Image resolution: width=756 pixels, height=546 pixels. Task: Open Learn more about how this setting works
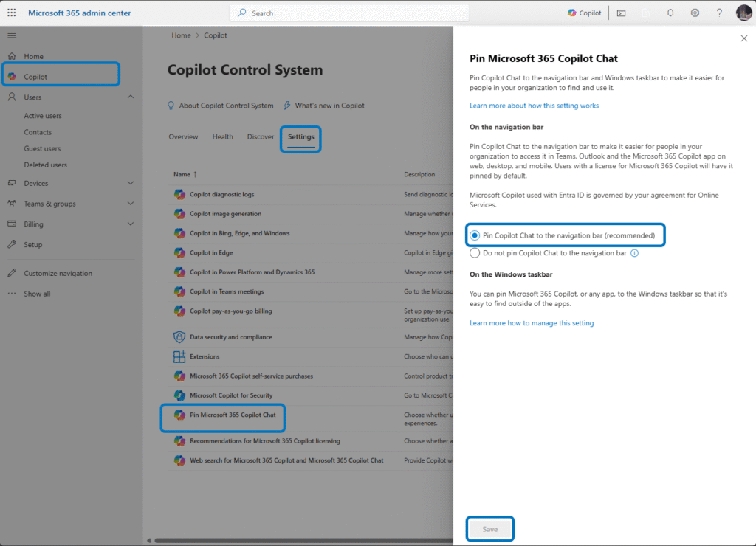[x=535, y=106]
